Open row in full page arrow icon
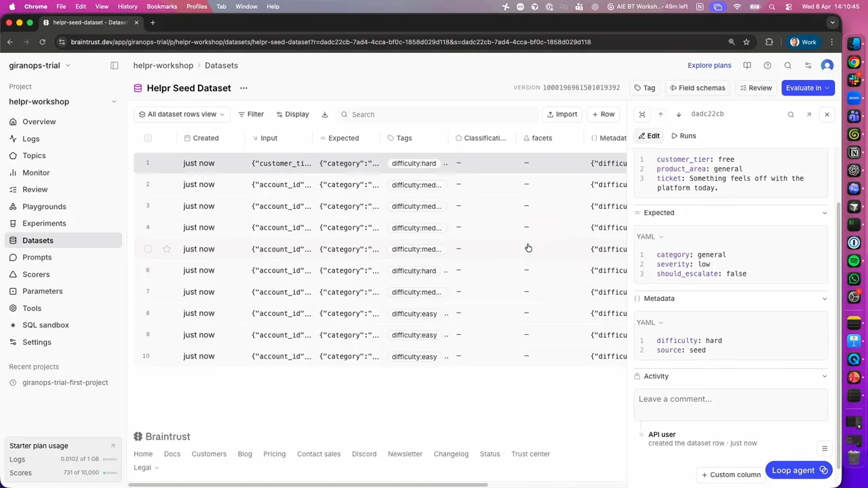This screenshot has height=488, width=868. 809,115
